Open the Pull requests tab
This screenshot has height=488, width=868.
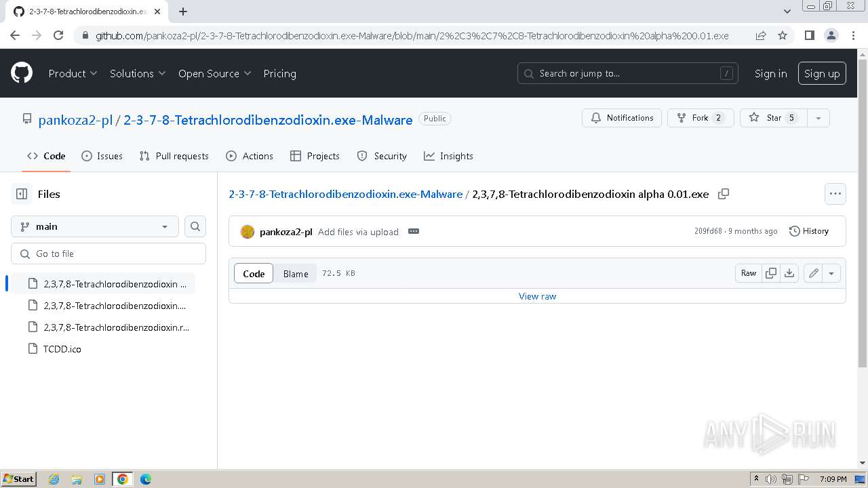click(174, 156)
